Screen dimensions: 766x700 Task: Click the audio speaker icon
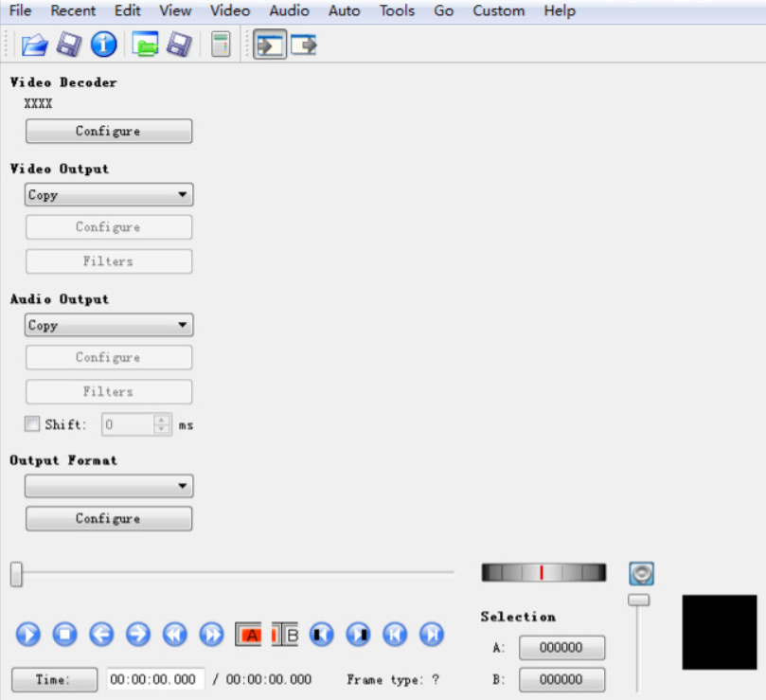coord(641,573)
